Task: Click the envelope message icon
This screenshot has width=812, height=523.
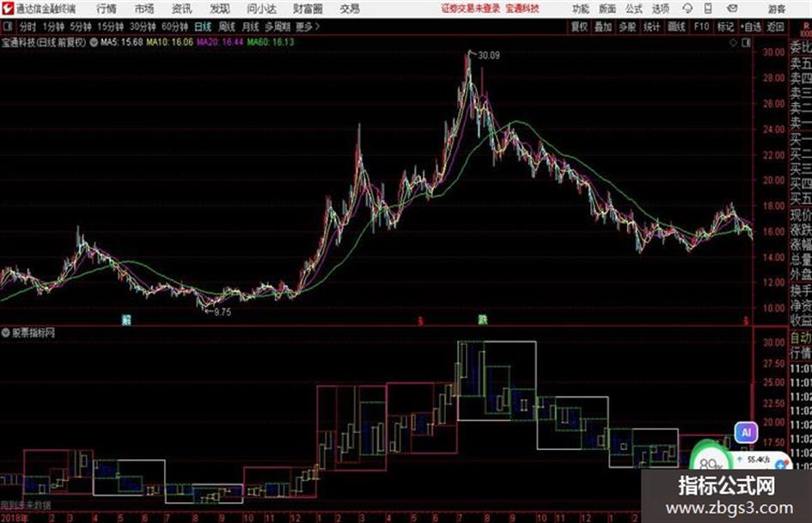Action: tap(732, 9)
